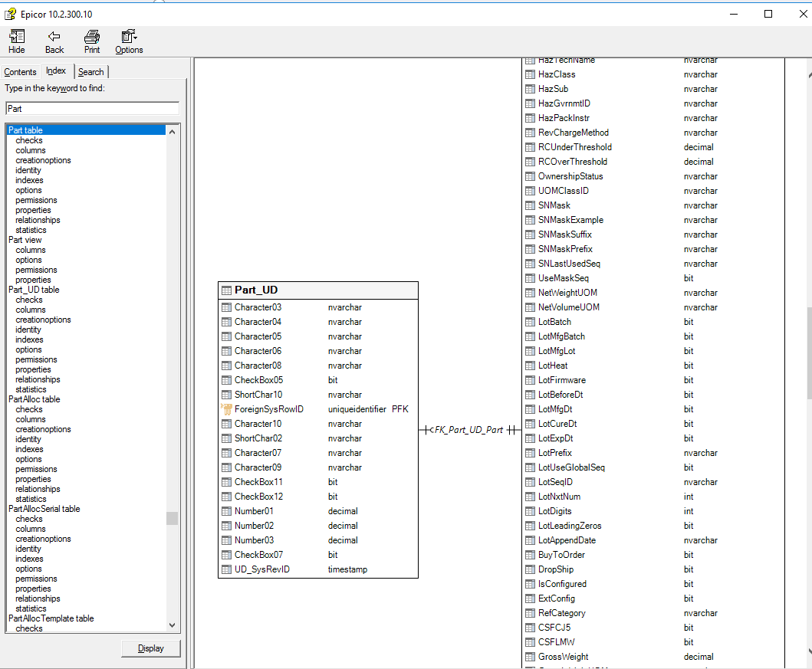Maximize the Epicor help window
This screenshot has width=812, height=669.
coord(768,14)
